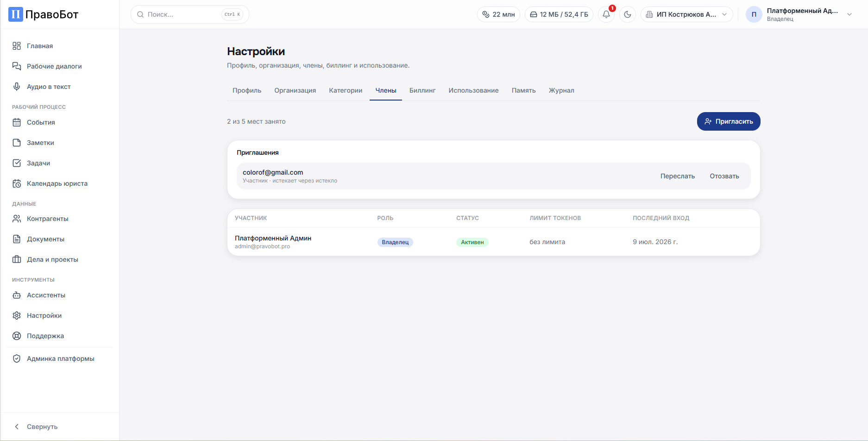This screenshot has width=868, height=441.
Task: Click the search magnifier icon
Action: tap(140, 14)
